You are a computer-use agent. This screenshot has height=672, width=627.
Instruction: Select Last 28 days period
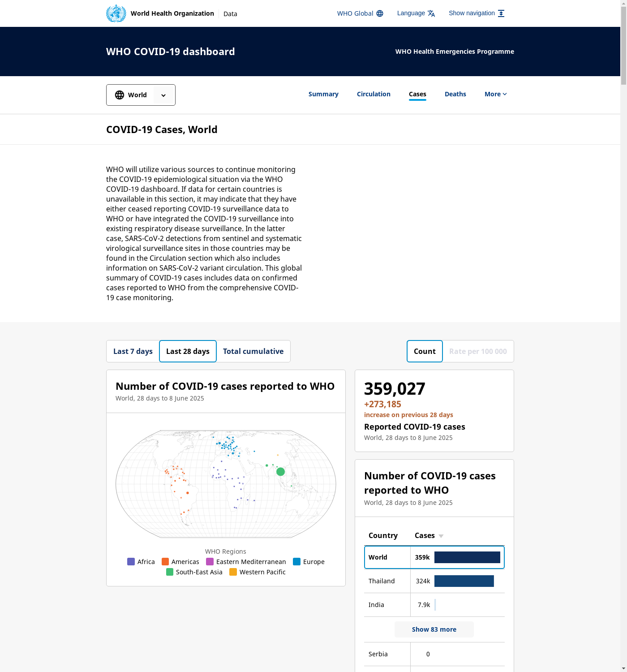[x=188, y=351]
